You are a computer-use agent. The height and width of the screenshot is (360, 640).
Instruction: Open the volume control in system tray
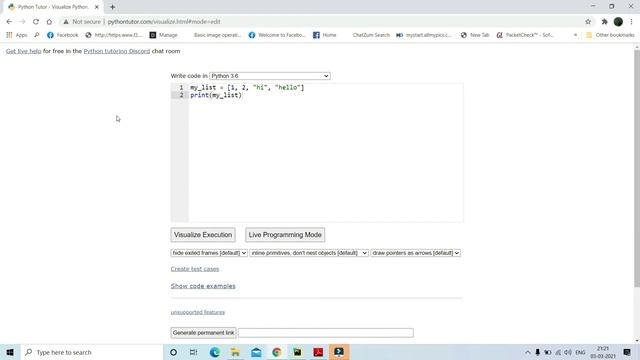click(568, 352)
